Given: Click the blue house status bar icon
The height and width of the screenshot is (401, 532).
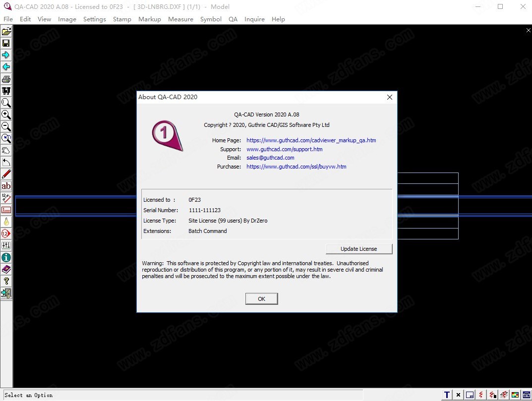Looking at the screenshot, I should [x=527, y=395].
